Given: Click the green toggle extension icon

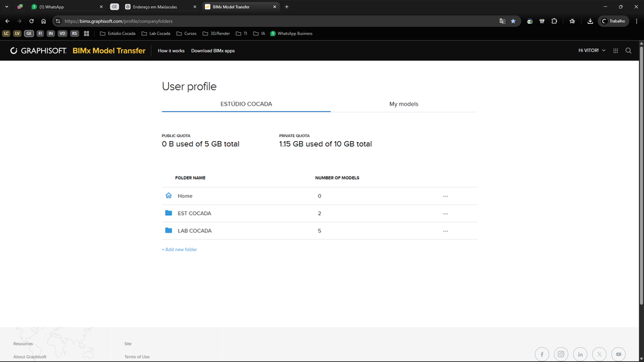Looking at the screenshot, I should pos(530,21).
